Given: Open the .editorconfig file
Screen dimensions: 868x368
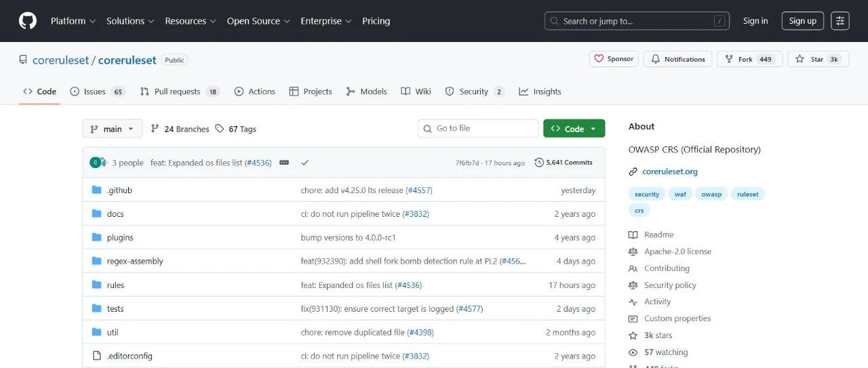Looking at the screenshot, I should (x=130, y=356).
